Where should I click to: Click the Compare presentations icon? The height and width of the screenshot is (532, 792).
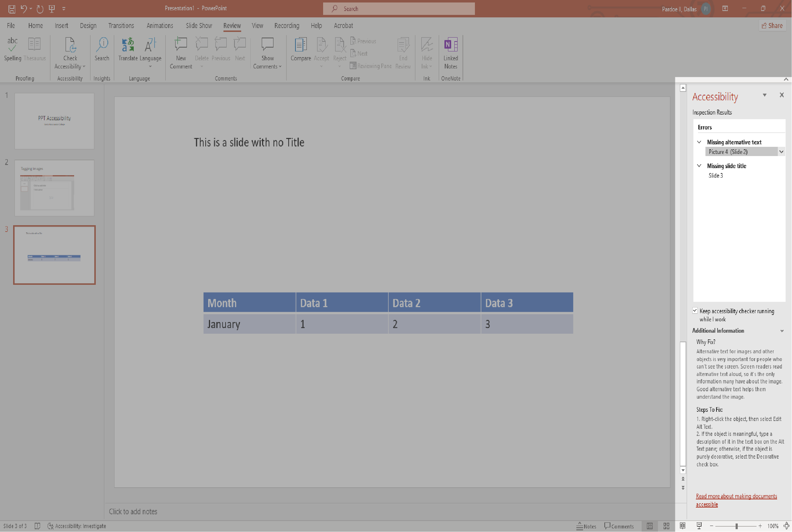point(300,49)
